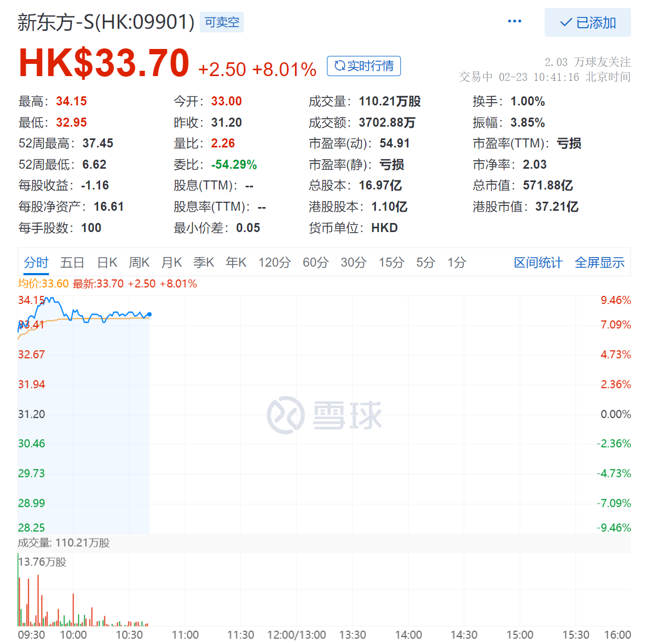This screenshot has height=644, width=648.
Task: Open 区间统计 range statistics
Action: (x=538, y=262)
